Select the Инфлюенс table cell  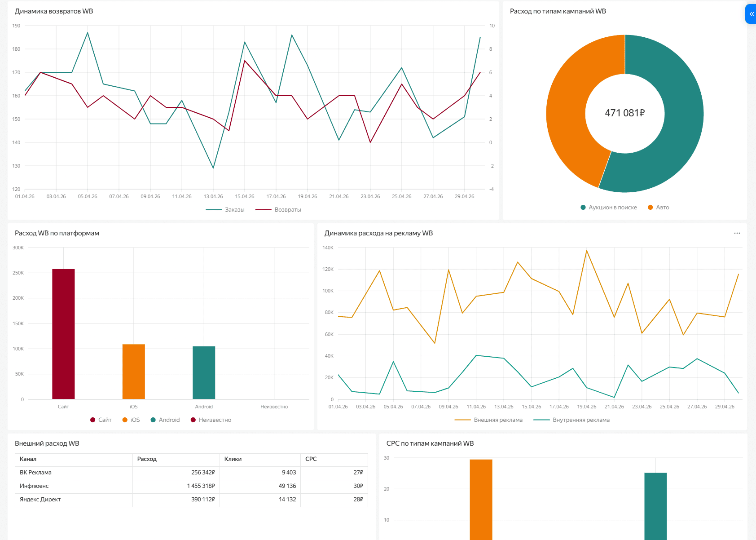click(74, 486)
